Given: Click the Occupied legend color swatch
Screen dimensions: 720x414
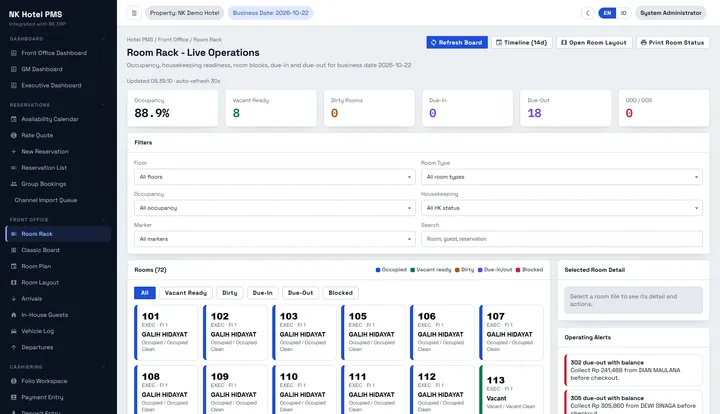Looking at the screenshot, I should [x=378, y=270].
